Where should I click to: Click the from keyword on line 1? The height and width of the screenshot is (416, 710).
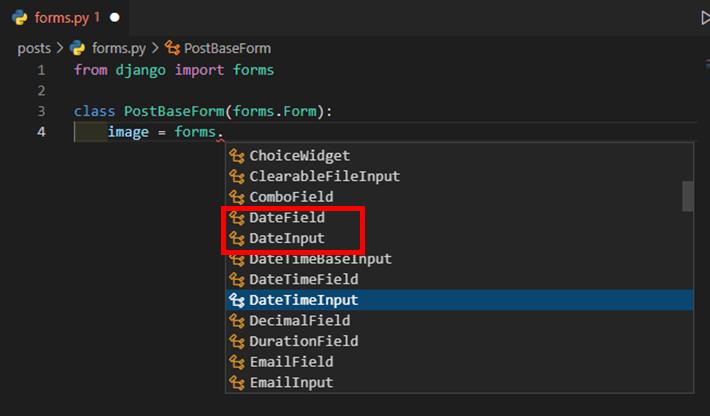(x=91, y=70)
